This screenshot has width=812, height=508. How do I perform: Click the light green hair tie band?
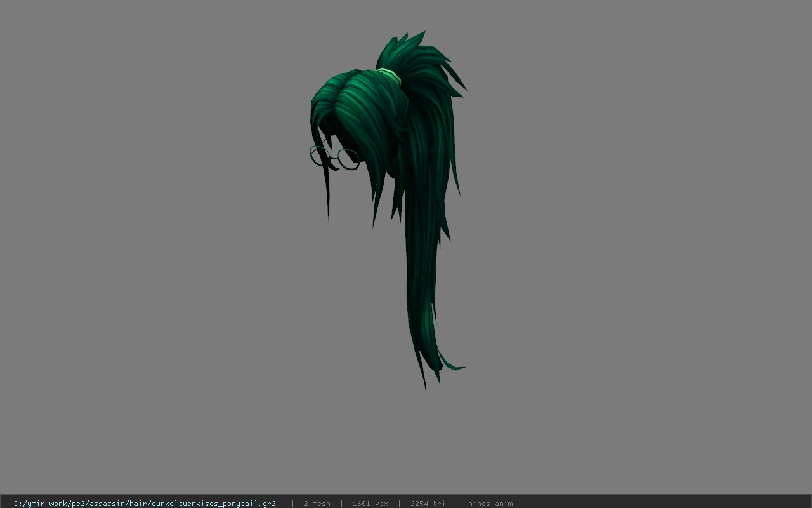pos(390,75)
